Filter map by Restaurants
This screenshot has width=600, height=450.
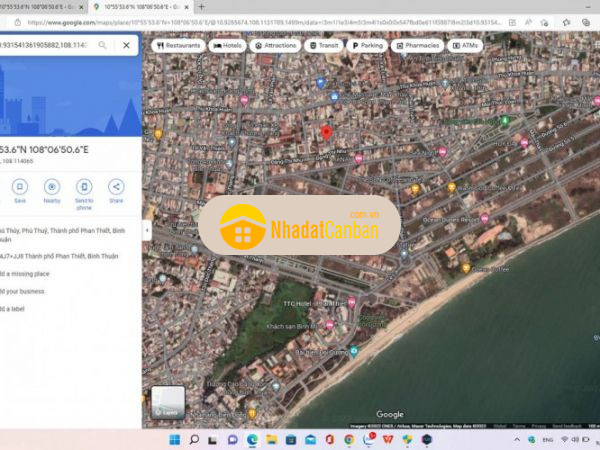point(178,45)
